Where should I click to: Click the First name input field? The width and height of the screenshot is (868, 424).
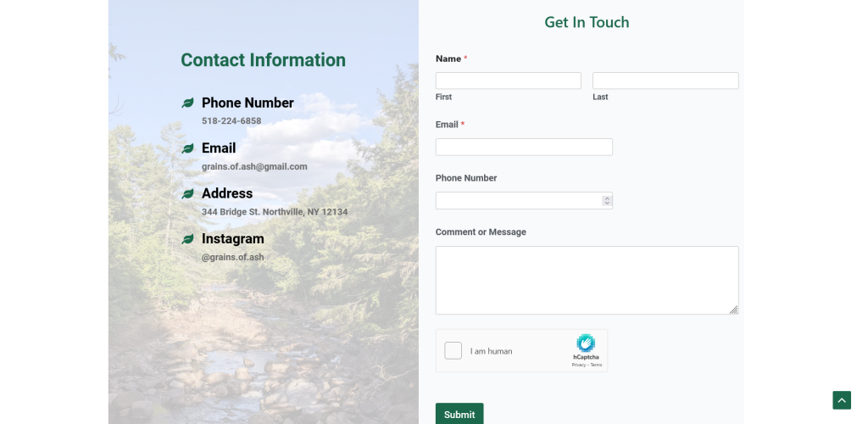point(509,81)
